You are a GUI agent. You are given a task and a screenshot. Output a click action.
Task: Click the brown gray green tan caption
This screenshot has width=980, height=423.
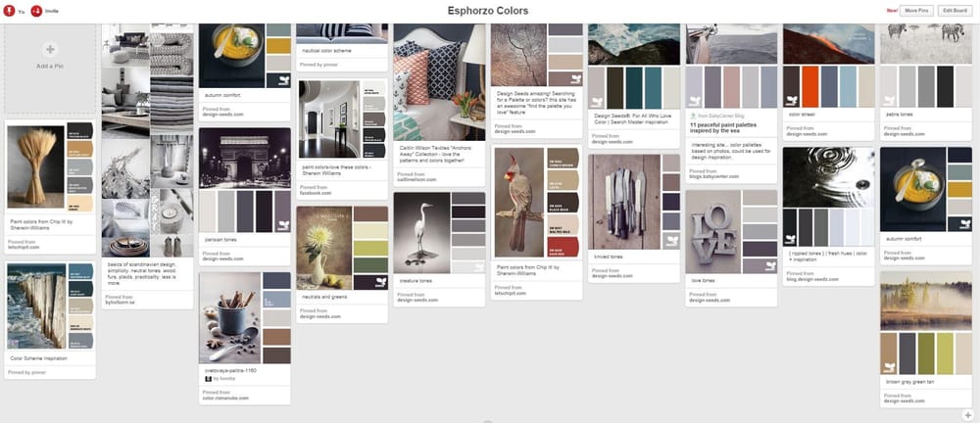point(909,381)
